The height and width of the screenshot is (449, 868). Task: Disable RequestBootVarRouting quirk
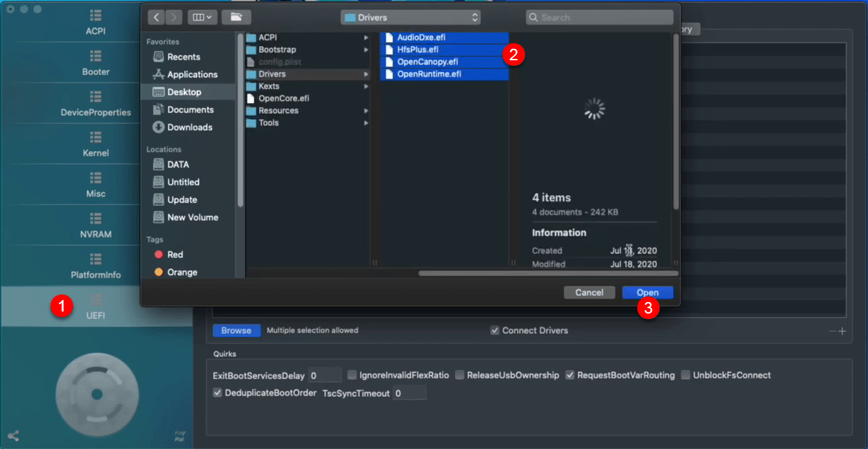570,375
